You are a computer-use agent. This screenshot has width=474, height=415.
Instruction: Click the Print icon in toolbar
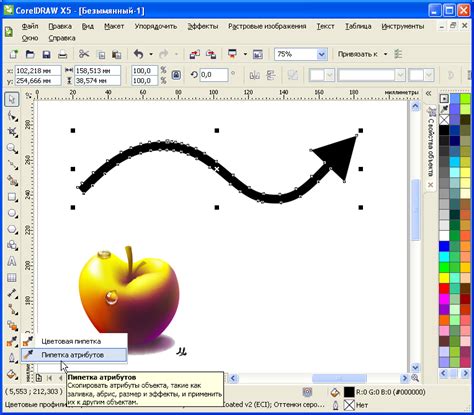point(62,55)
